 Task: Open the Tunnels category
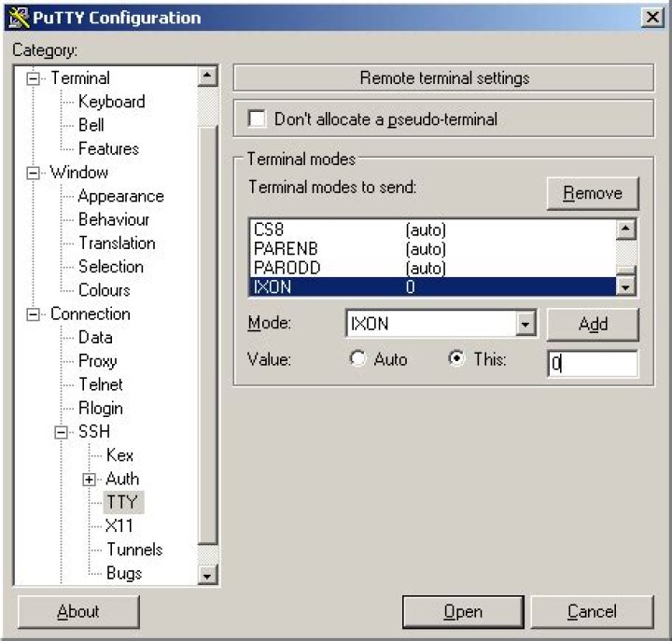[134, 550]
